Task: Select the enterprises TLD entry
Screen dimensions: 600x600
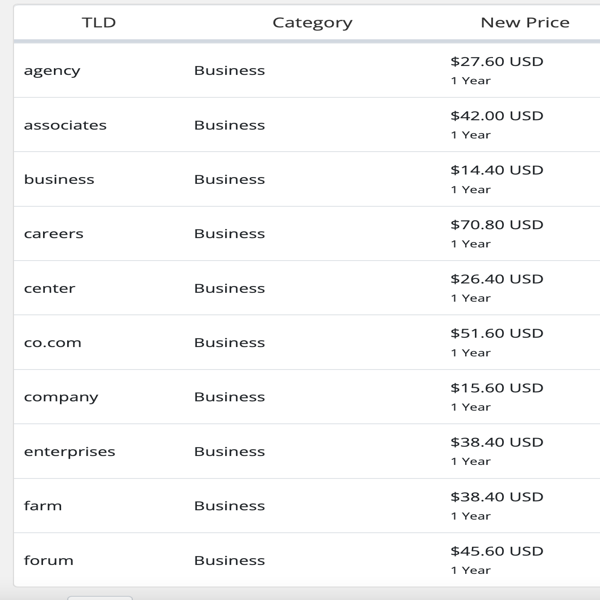Action: point(69,452)
